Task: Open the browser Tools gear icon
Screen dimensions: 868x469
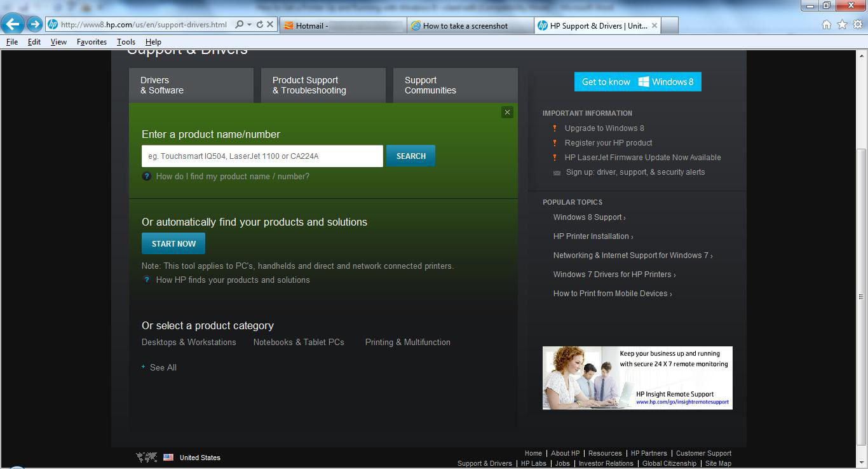Action: (858, 25)
